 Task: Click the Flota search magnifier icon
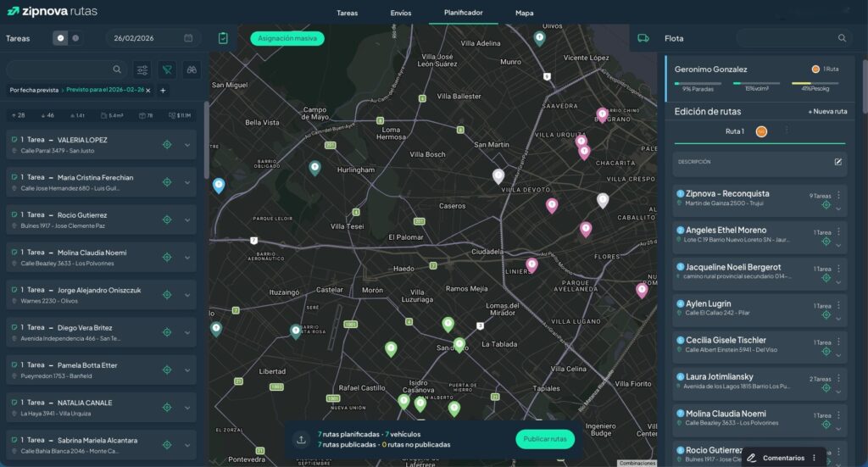point(842,38)
